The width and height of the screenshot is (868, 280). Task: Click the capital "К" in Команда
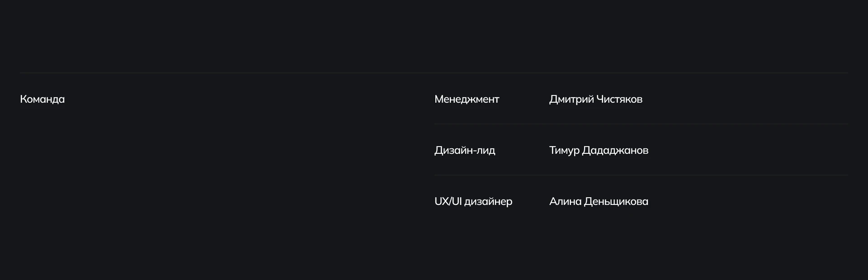click(x=23, y=99)
